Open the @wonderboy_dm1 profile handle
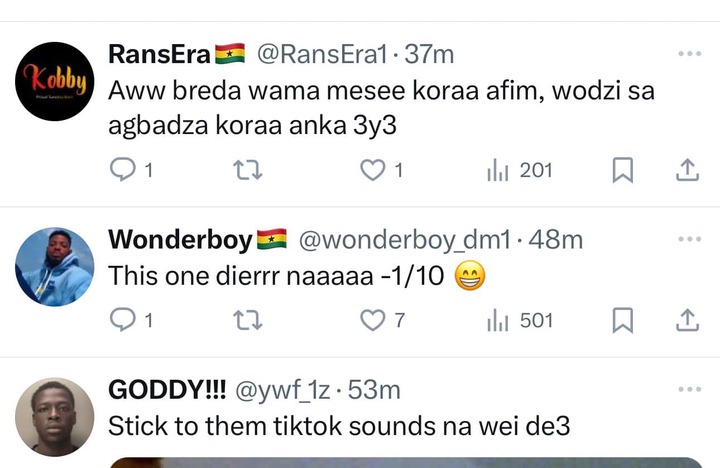This screenshot has width=720, height=468. pos(405,240)
